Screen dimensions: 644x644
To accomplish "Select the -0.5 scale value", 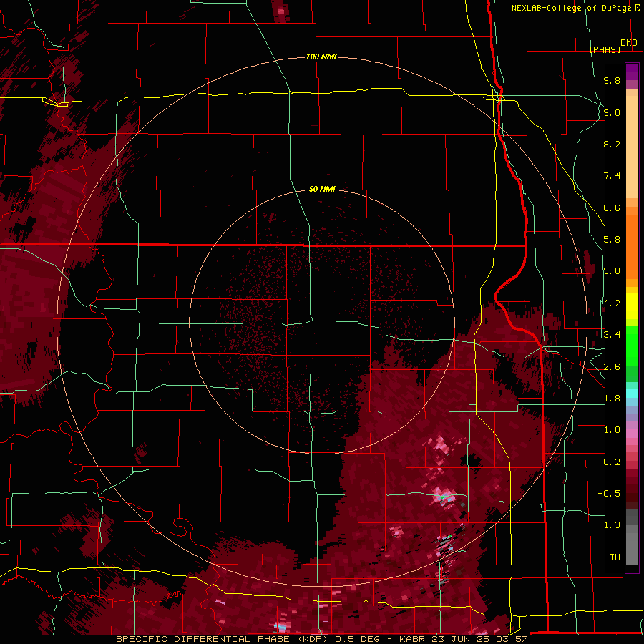I will 609,494.
